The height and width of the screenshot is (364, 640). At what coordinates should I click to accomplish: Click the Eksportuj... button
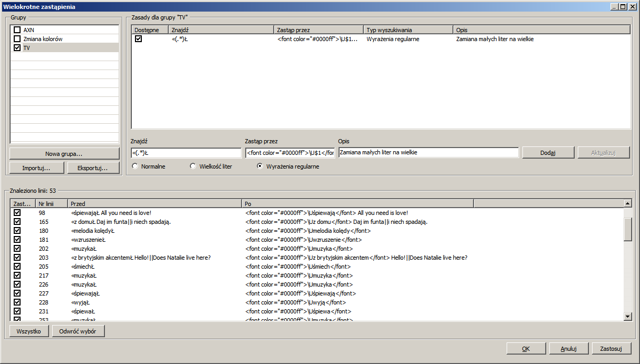93,168
